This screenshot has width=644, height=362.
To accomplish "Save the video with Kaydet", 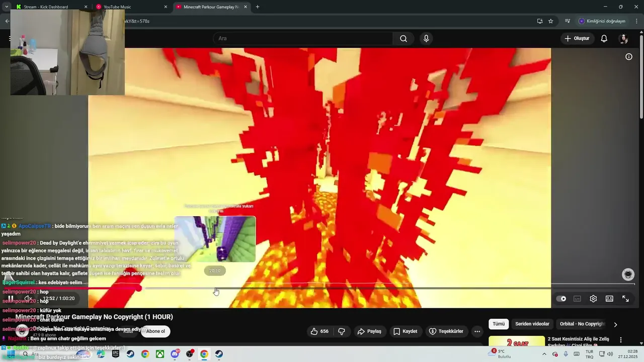I will (405, 331).
